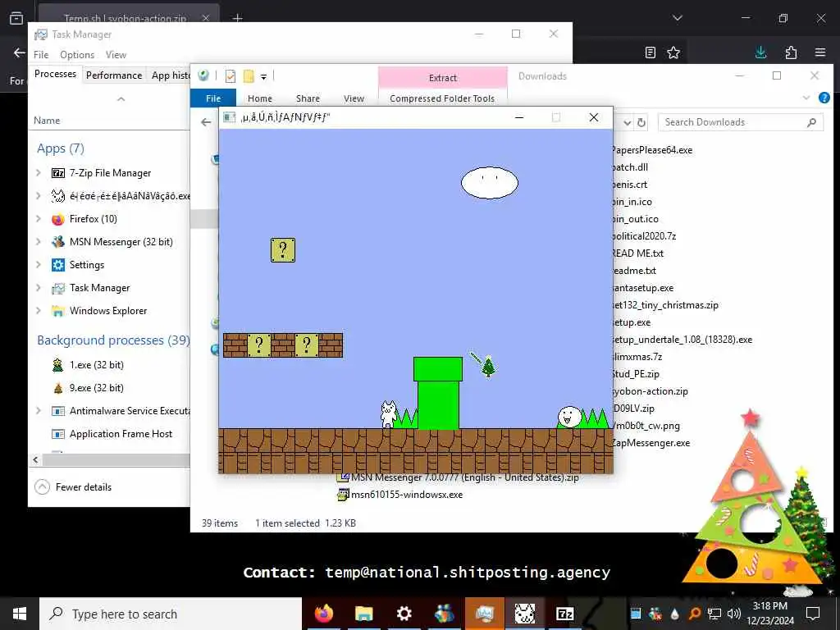Switch to Task Manager taskbar button
Screen dimensions: 840x630
[484, 614]
